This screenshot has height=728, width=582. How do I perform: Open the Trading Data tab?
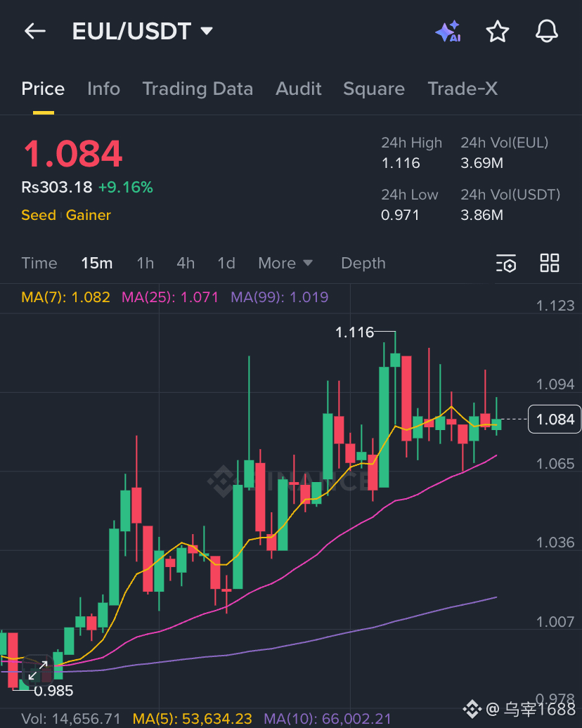click(198, 89)
